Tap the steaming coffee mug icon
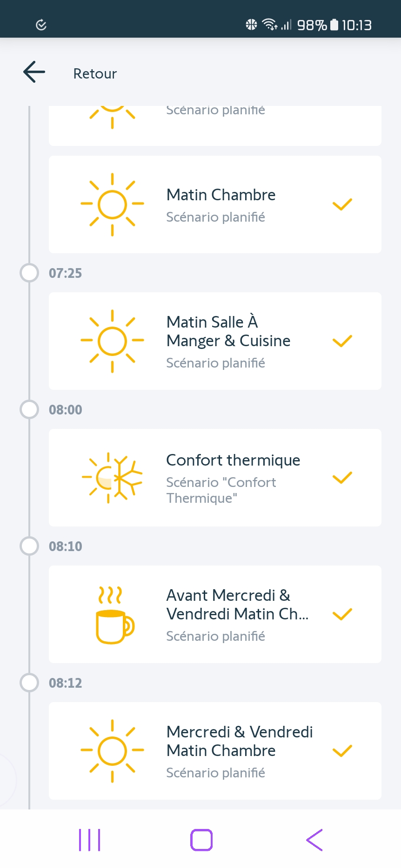Viewport: 401px width, 868px height. pos(114,615)
